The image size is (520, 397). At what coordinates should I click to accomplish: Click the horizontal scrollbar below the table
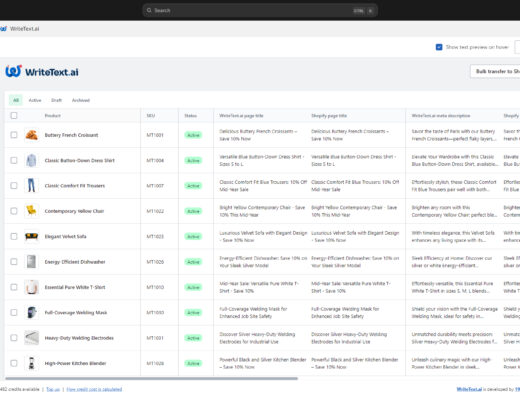coord(151,378)
